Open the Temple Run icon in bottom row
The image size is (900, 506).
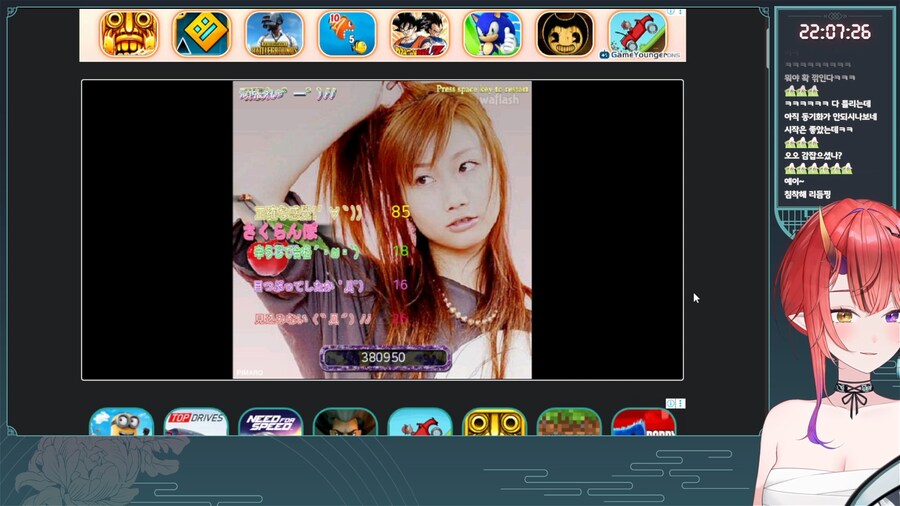coord(495,423)
